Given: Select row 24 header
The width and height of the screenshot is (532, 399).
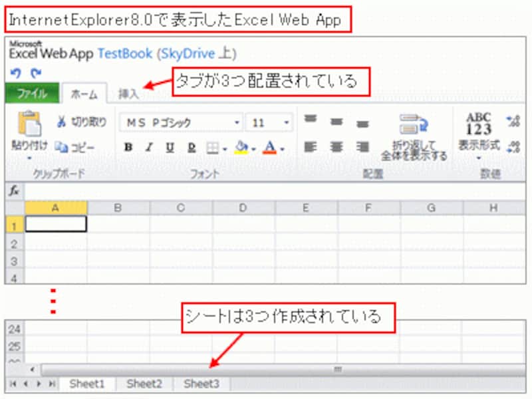Looking at the screenshot, I should [14, 329].
